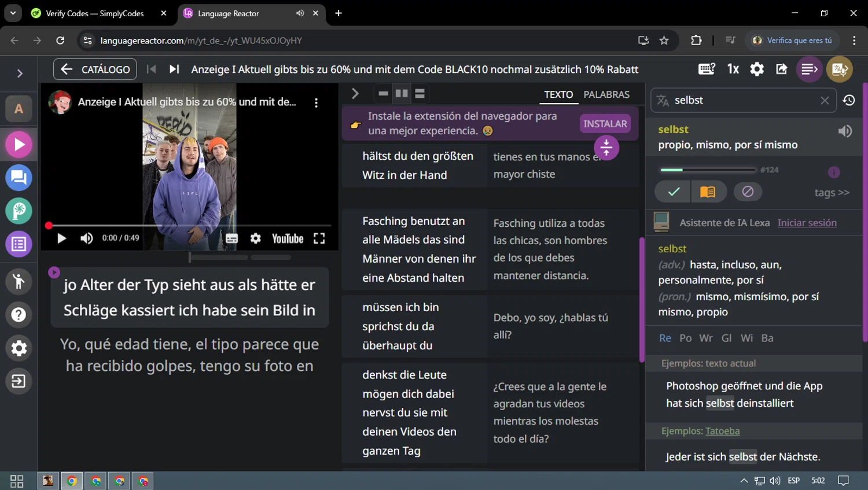Image resolution: width=868 pixels, height=490 pixels.
Task: Open Language Reactor settings gear in top bar
Action: coord(757,69)
